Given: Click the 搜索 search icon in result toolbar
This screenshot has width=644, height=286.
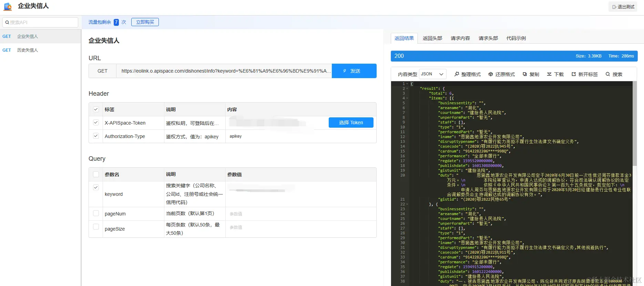Looking at the screenshot, I should coord(608,74).
